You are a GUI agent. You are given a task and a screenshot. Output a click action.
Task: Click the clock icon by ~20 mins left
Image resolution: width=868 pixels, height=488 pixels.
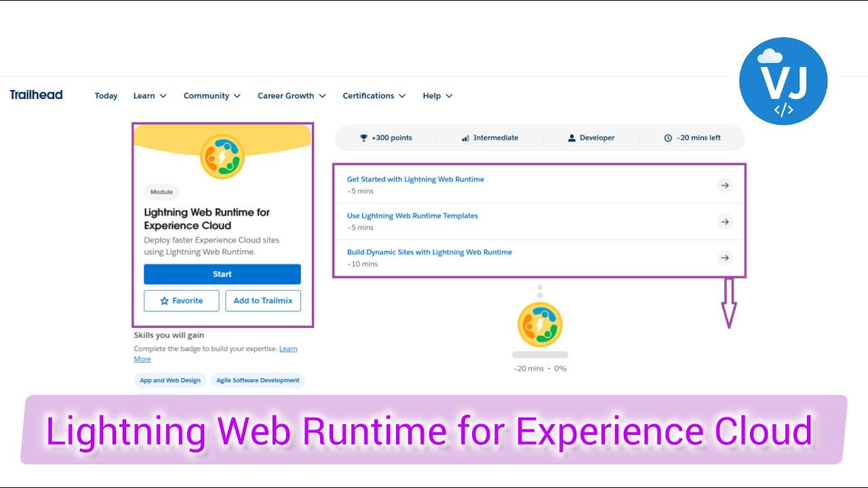click(x=668, y=138)
